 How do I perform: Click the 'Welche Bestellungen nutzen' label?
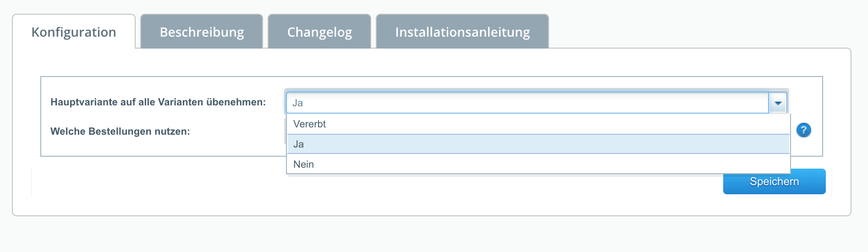(120, 131)
